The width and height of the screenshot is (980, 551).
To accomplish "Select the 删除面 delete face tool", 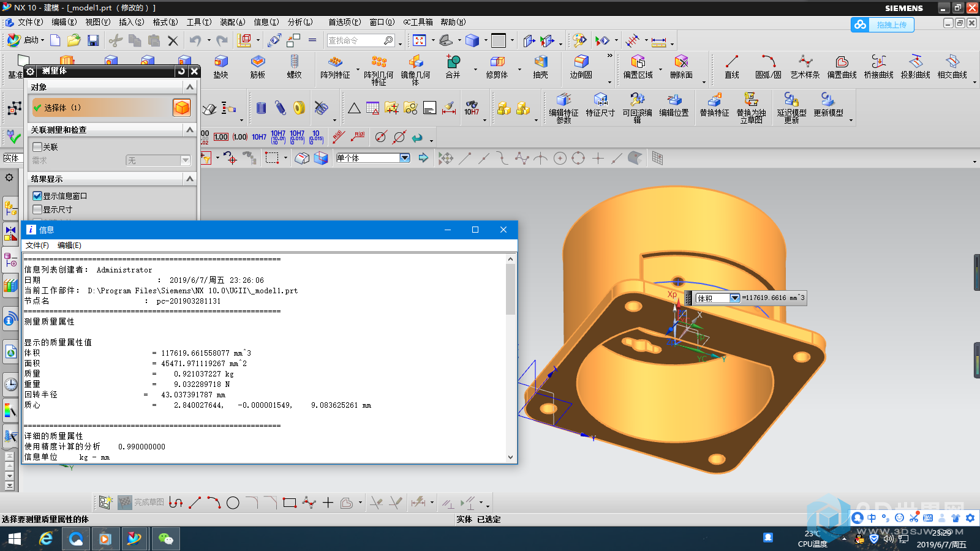I will pos(681,67).
